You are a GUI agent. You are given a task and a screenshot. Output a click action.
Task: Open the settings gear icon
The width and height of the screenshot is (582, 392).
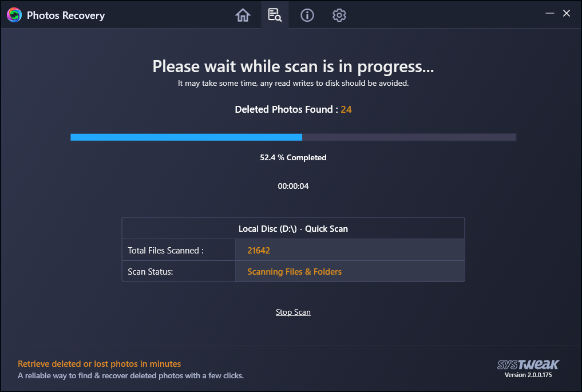coord(339,15)
